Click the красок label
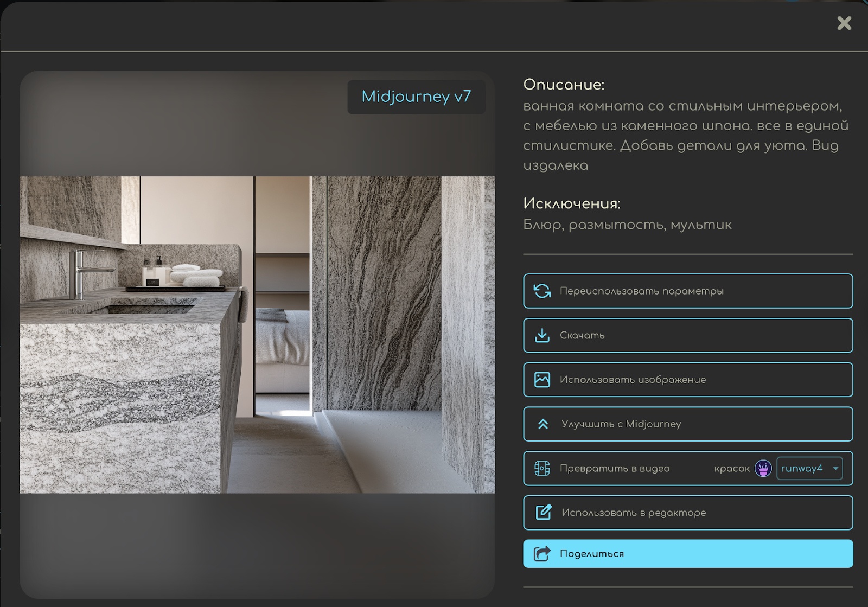This screenshot has width=868, height=607. point(732,469)
